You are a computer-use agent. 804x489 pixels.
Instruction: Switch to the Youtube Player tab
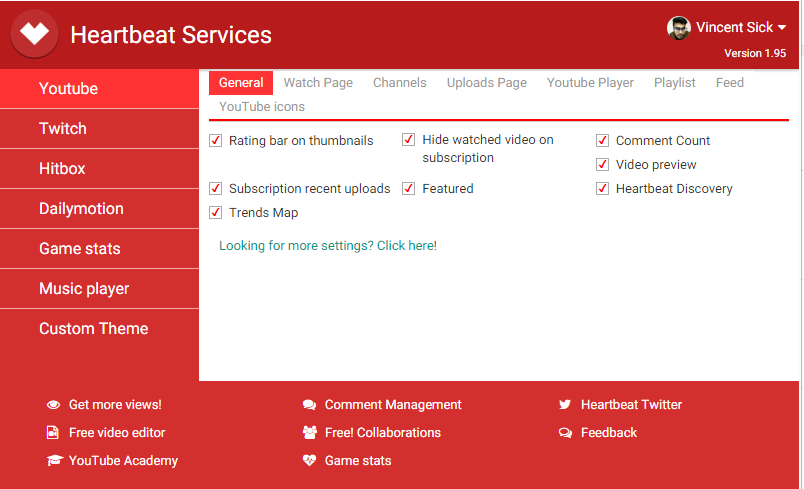tap(590, 83)
